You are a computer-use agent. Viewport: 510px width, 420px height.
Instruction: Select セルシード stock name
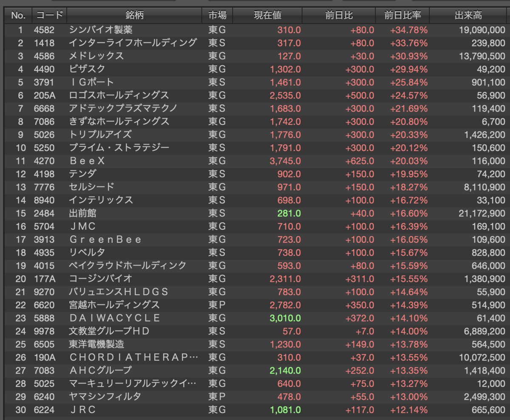tap(91, 187)
